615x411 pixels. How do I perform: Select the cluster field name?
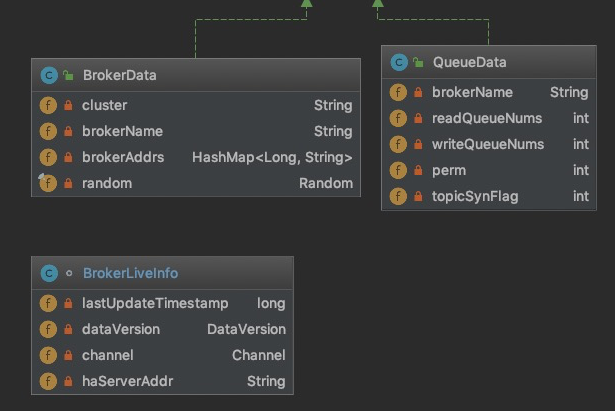tap(104, 105)
